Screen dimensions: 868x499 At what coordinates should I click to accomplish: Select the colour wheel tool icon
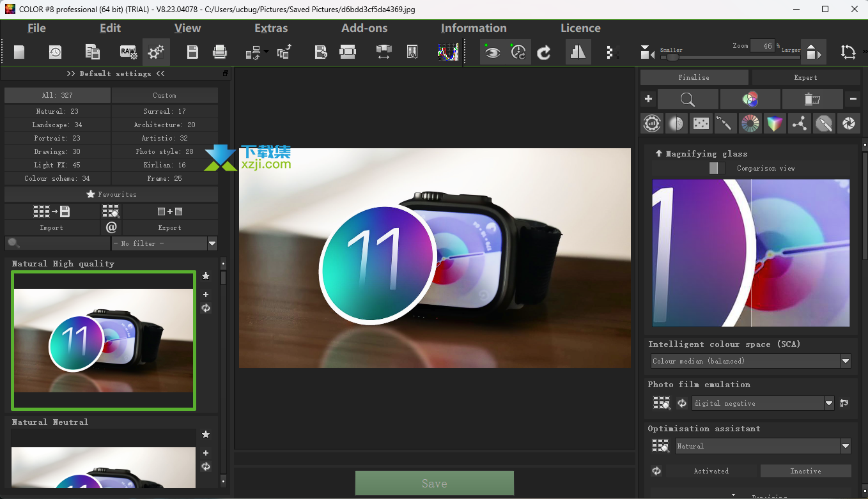tap(750, 123)
